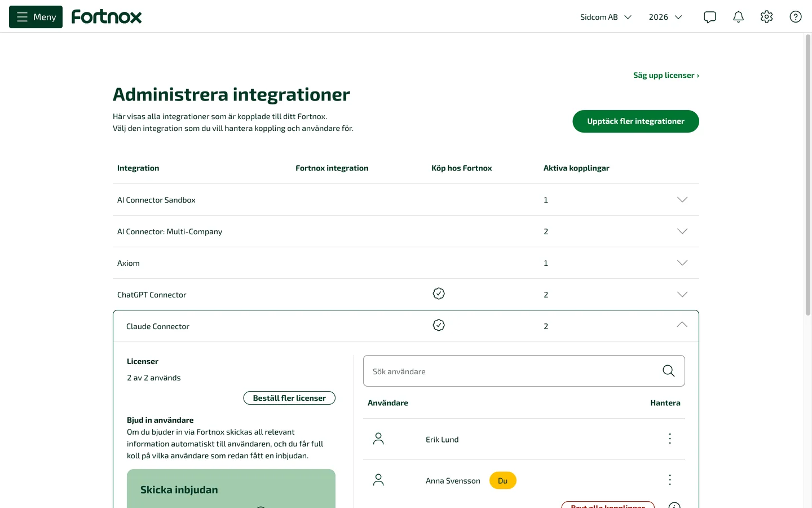The width and height of the screenshot is (812, 508).
Task: Click the Fortnox logo
Action: coord(107,17)
